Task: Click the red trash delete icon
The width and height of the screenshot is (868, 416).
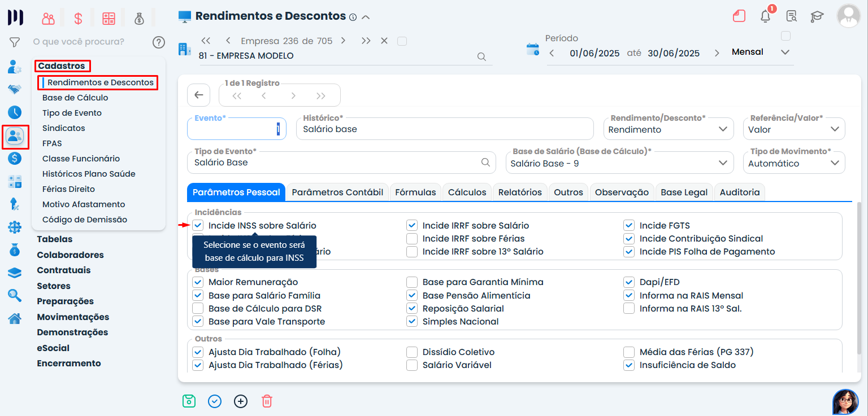Action: (267, 401)
